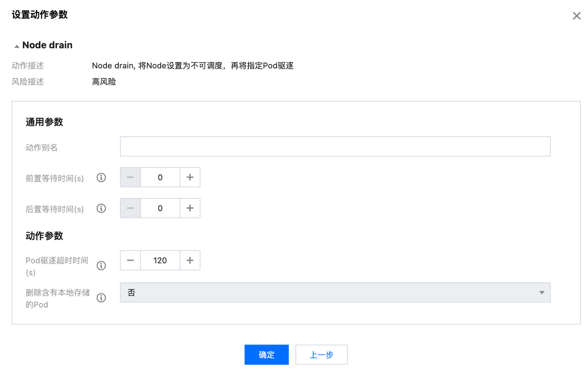The image size is (588, 371).
Task: Increase Pod驱逐超时时间 with plus button
Action: pyautogui.click(x=190, y=260)
